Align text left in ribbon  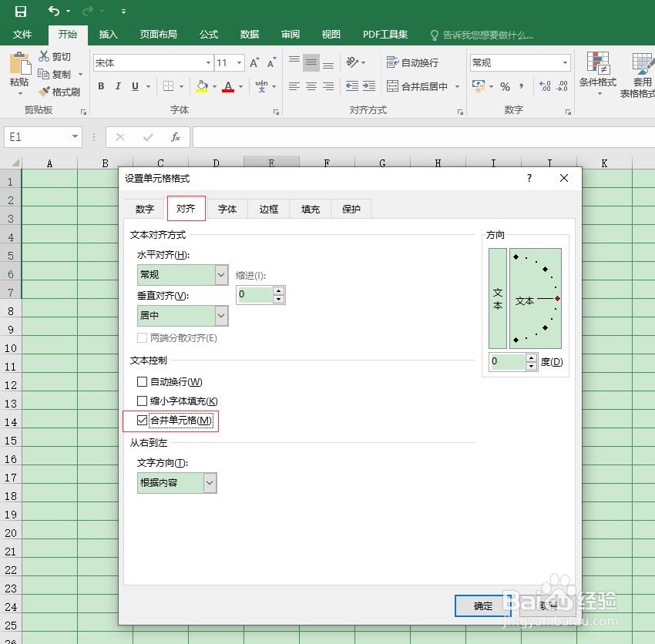coord(294,86)
